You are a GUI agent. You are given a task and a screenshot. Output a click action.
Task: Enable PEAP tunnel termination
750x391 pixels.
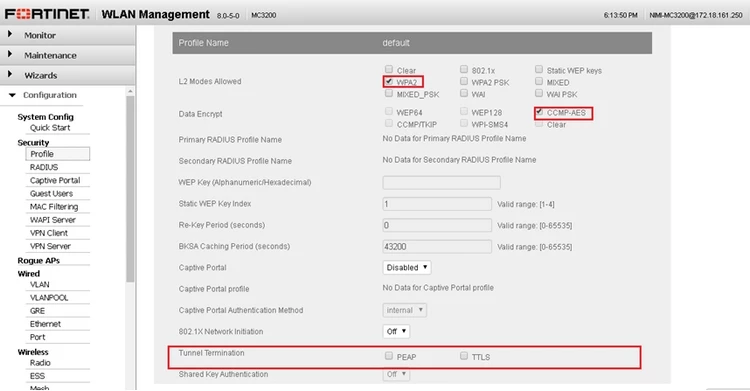click(x=389, y=356)
